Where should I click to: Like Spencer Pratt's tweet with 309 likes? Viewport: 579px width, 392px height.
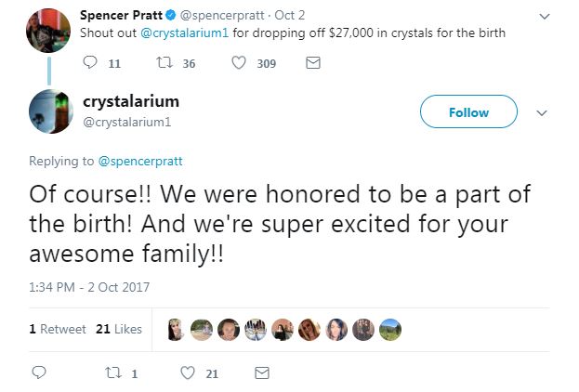[x=239, y=63]
